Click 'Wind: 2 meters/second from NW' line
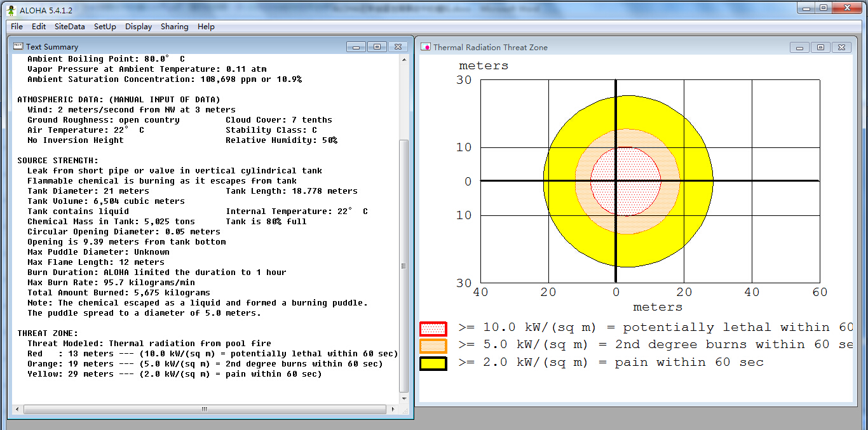Viewport: 868px width, 430px height. tap(132, 110)
